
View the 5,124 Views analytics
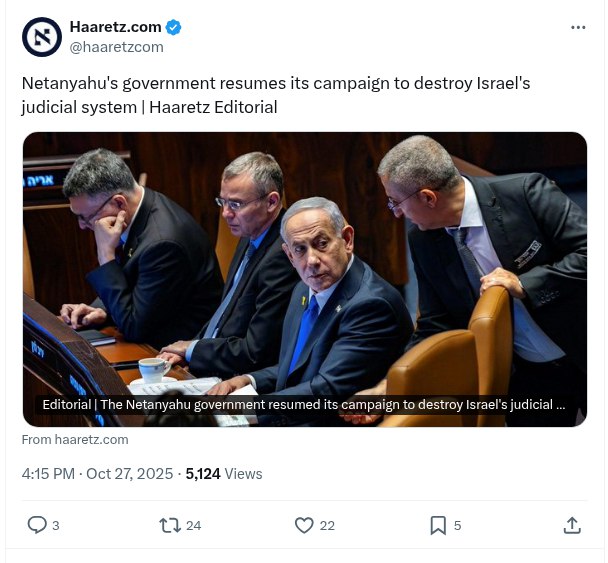(x=224, y=473)
